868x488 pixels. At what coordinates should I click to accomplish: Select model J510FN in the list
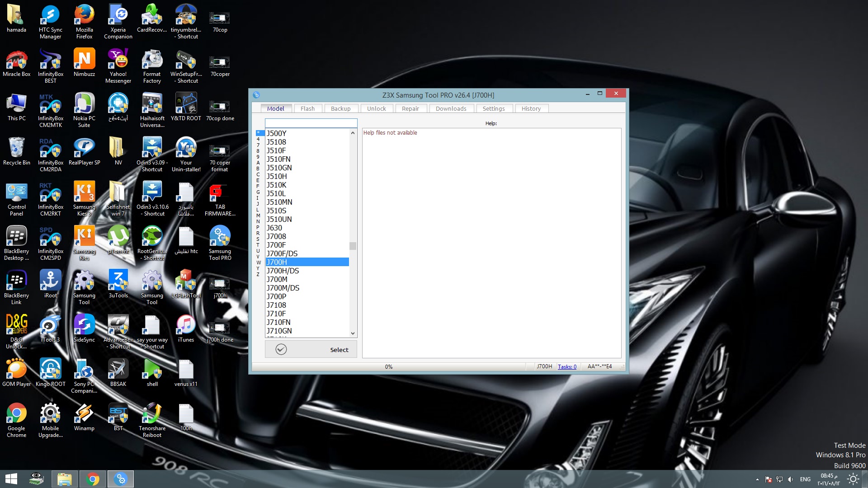pos(307,159)
